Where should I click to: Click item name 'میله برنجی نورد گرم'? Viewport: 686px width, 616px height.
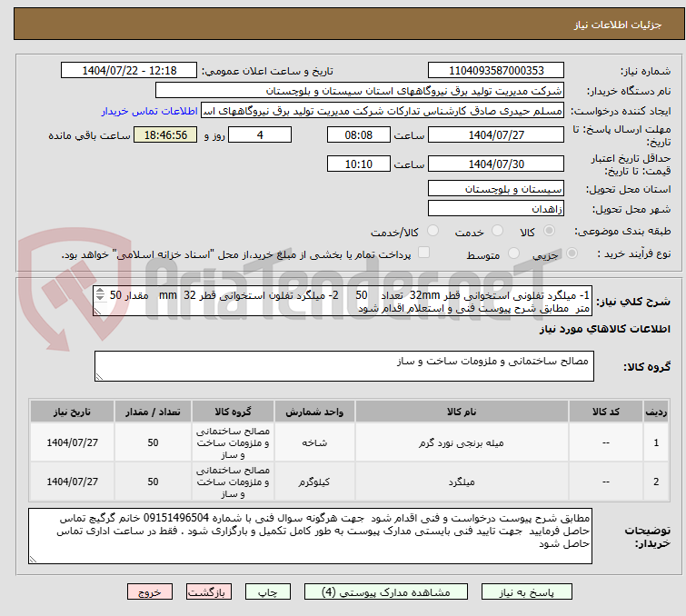(x=462, y=442)
